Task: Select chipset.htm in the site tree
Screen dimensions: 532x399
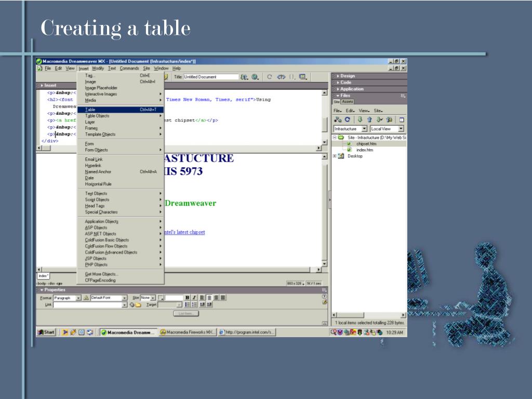Action: coord(366,144)
